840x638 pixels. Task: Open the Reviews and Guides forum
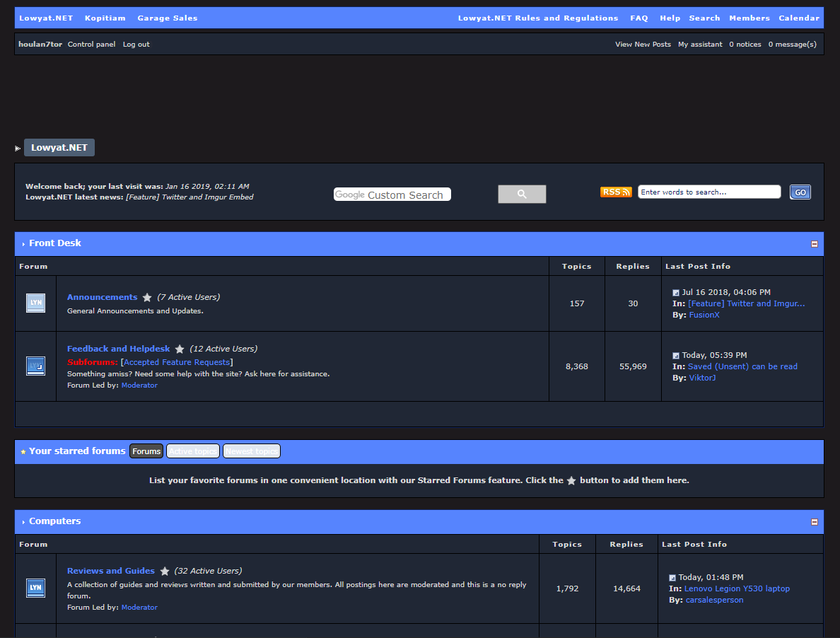click(111, 571)
